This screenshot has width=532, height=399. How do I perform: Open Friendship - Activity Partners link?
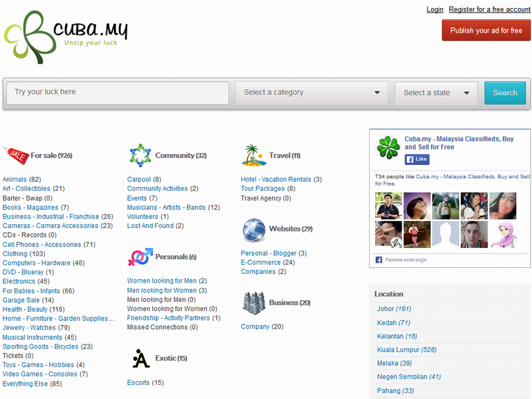click(x=168, y=318)
